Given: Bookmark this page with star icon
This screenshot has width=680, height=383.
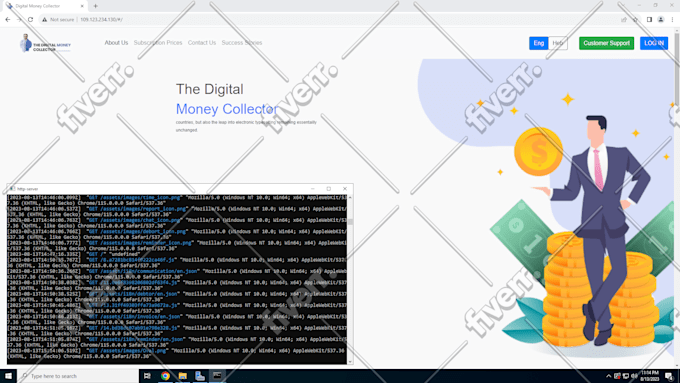Looking at the screenshot, I should [x=635, y=20].
